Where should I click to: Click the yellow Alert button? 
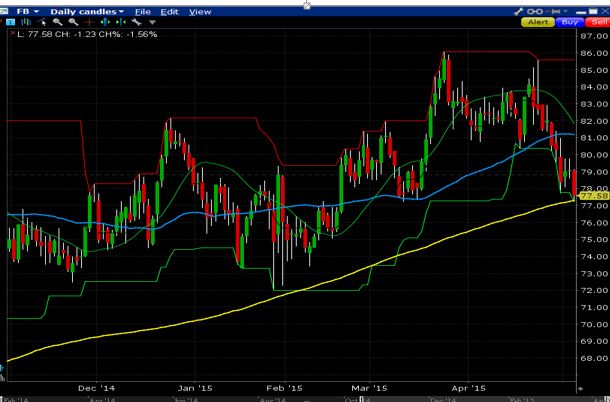[537, 22]
